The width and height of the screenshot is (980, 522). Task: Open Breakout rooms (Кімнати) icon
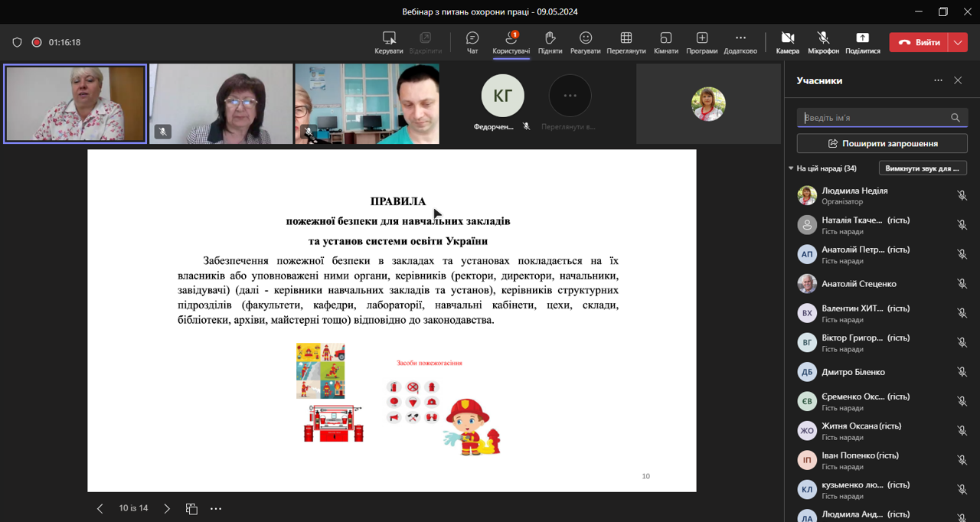point(665,39)
